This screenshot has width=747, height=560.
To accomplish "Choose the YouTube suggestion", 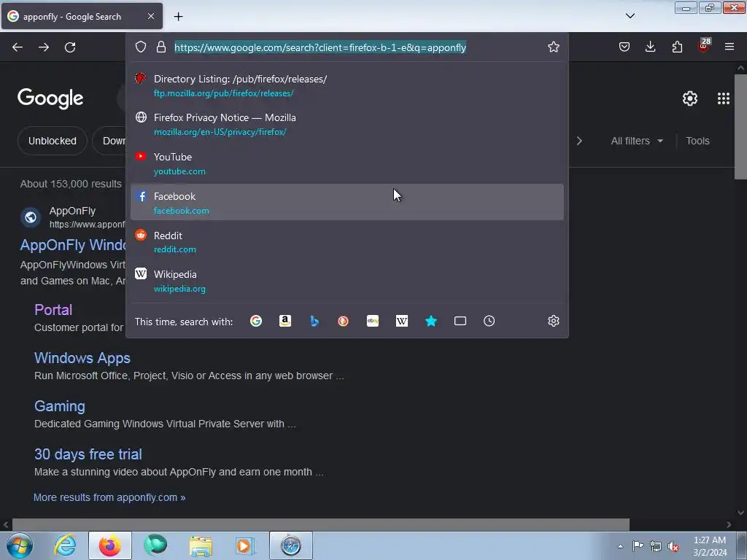I will [347, 163].
